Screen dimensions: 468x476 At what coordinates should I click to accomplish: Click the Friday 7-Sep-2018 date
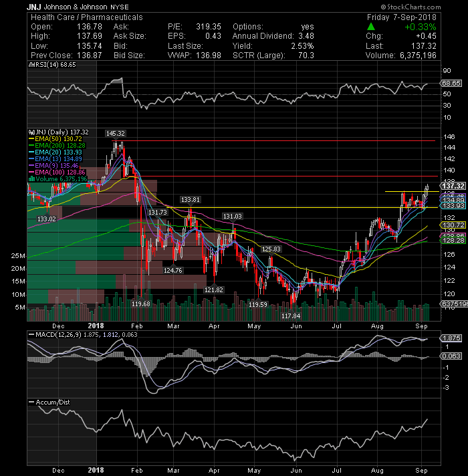click(402, 17)
